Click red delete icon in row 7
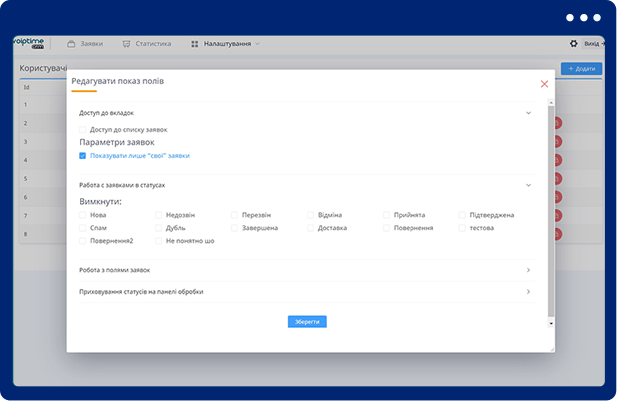The image size is (617, 401). click(558, 216)
